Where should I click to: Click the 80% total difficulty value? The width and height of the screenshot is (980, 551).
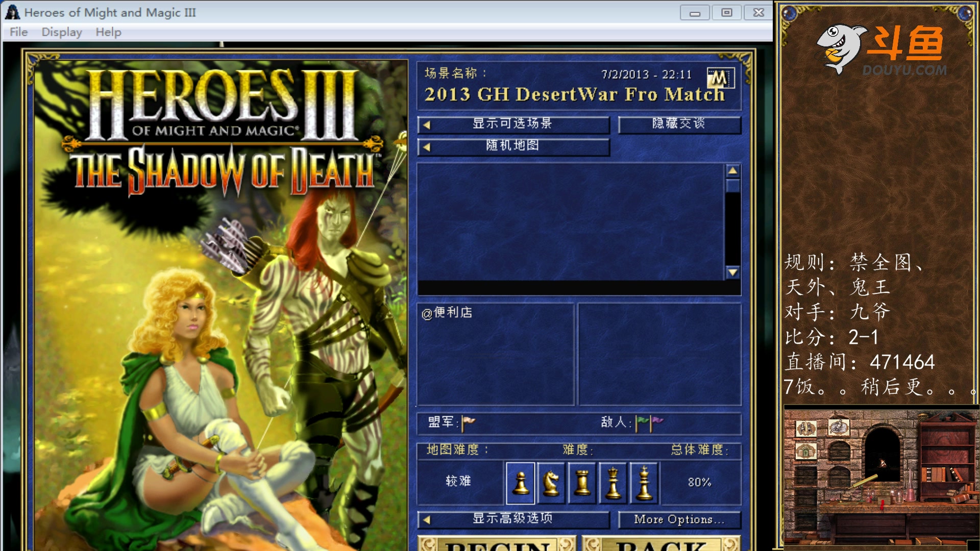(699, 482)
